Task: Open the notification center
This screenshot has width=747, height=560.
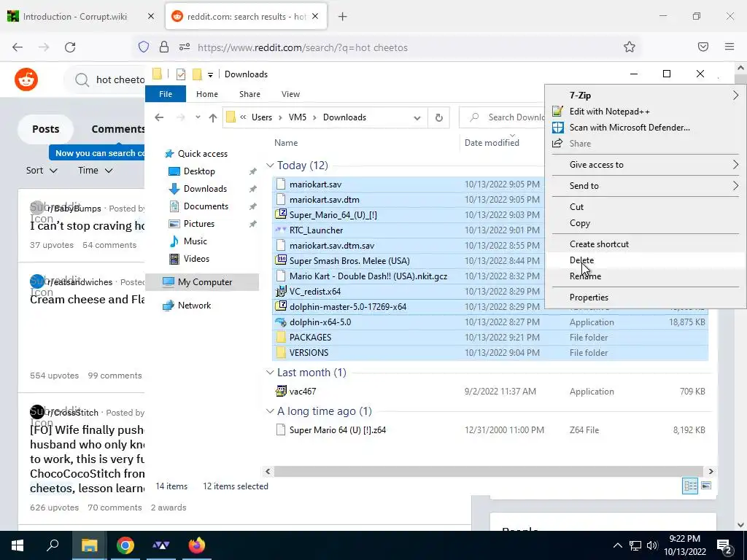Action: click(724, 545)
